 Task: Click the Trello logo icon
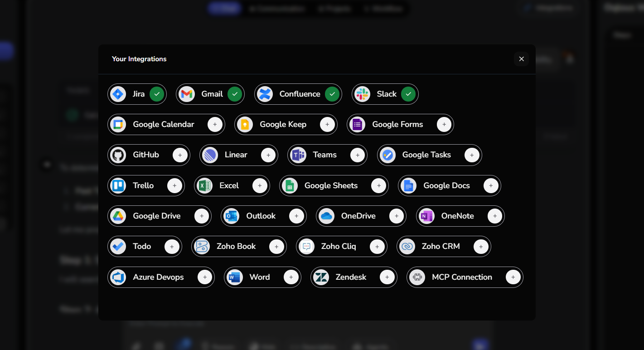pos(118,186)
